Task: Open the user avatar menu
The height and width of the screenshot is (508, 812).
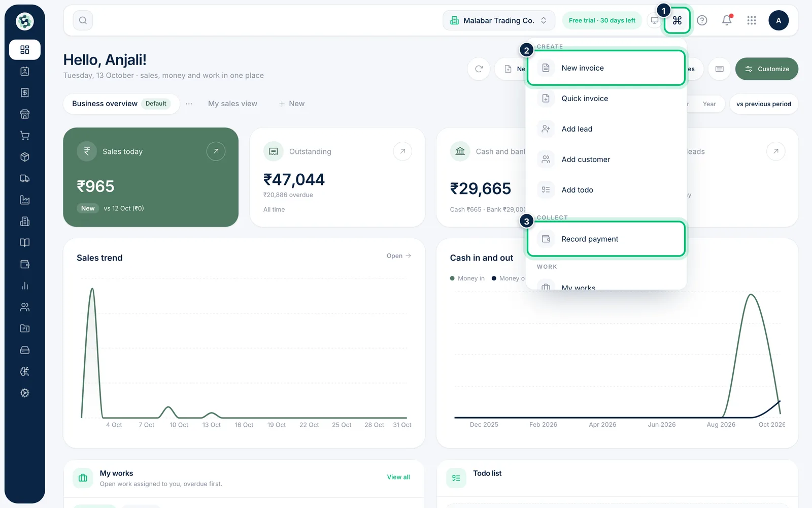Action: point(779,20)
